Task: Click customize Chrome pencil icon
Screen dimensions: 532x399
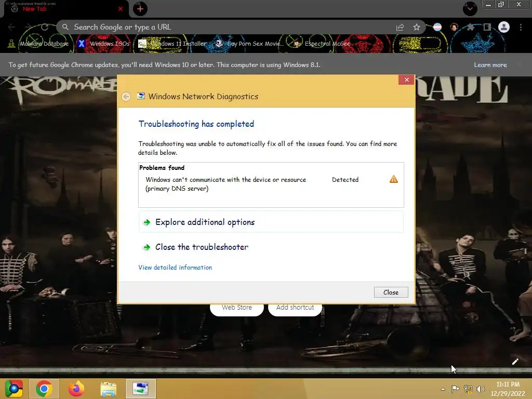Action: tap(515, 362)
